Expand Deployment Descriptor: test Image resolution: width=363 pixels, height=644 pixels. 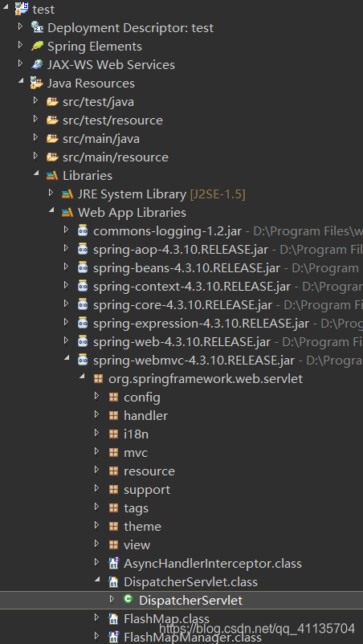[21, 26]
